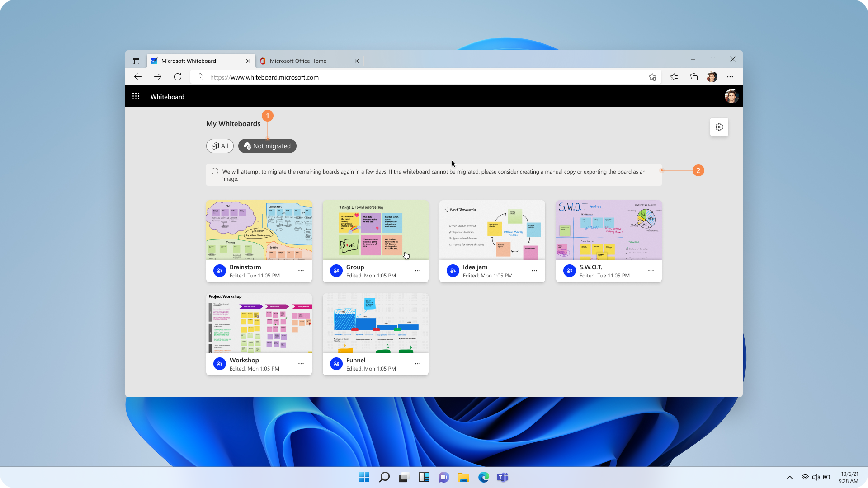Open the browser Collections icon
Image resolution: width=868 pixels, height=488 pixels.
coord(694,77)
